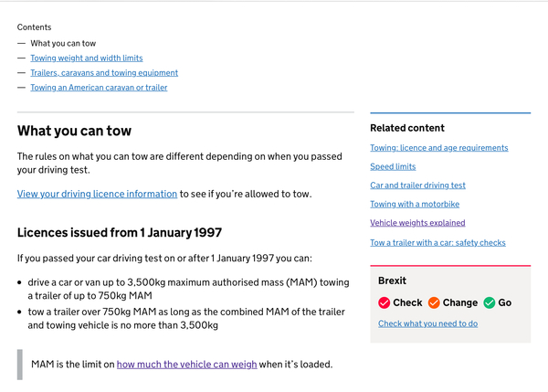The image size is (548, 392).
Task: Click the red Check tick icon
Action: [384, 302]
